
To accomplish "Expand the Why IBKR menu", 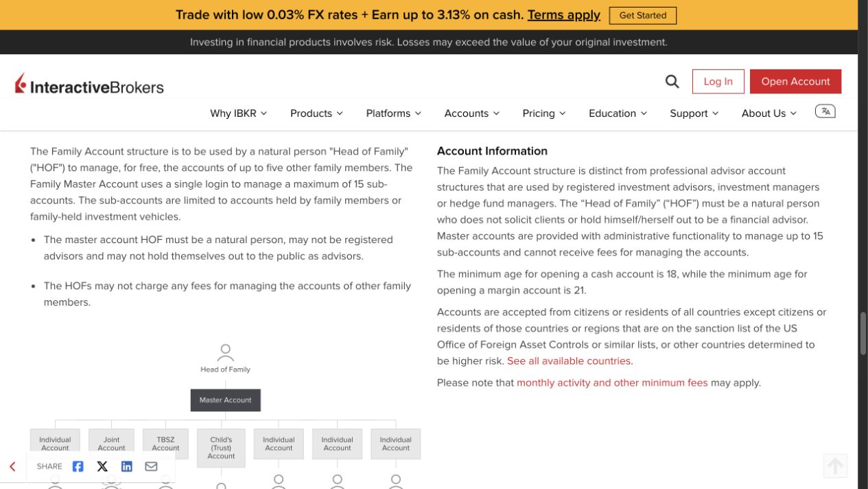I will click(239, 113).
